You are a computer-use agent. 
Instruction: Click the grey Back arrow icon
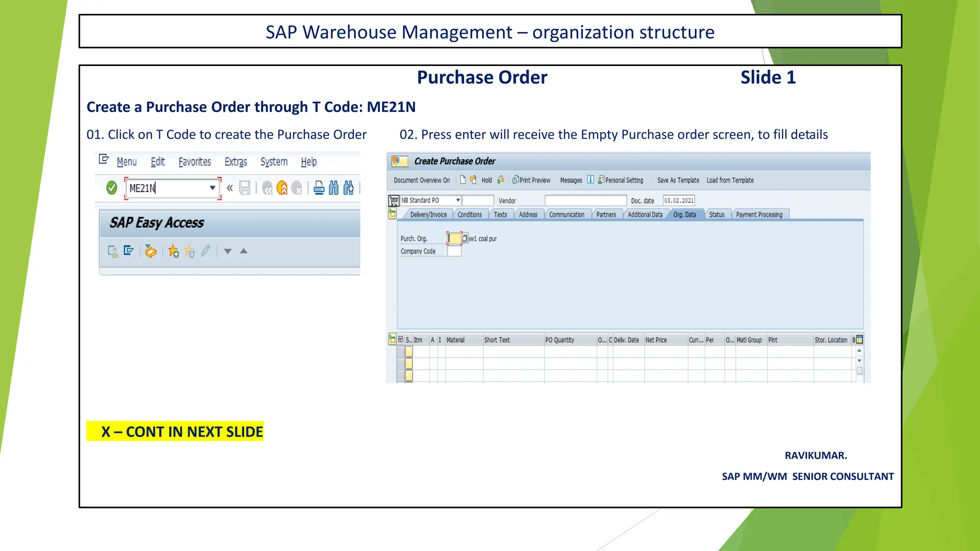267,188
